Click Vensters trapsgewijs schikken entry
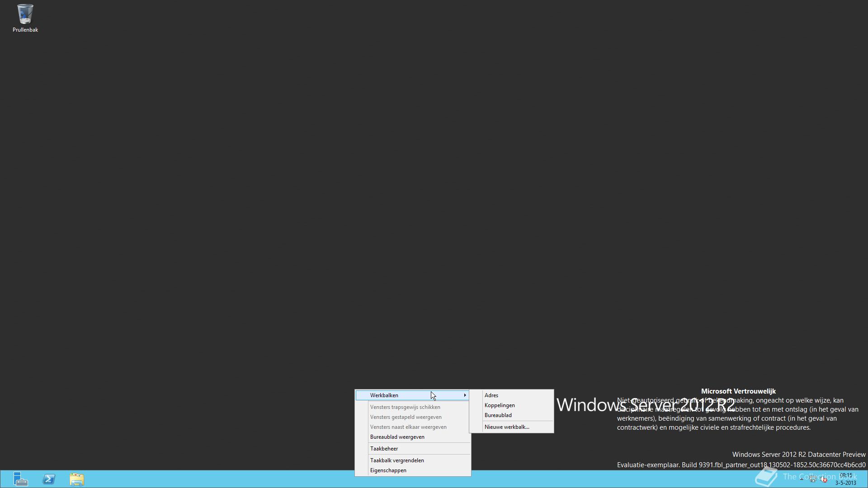This screenshot has height=488, width=868. point(405,407)
